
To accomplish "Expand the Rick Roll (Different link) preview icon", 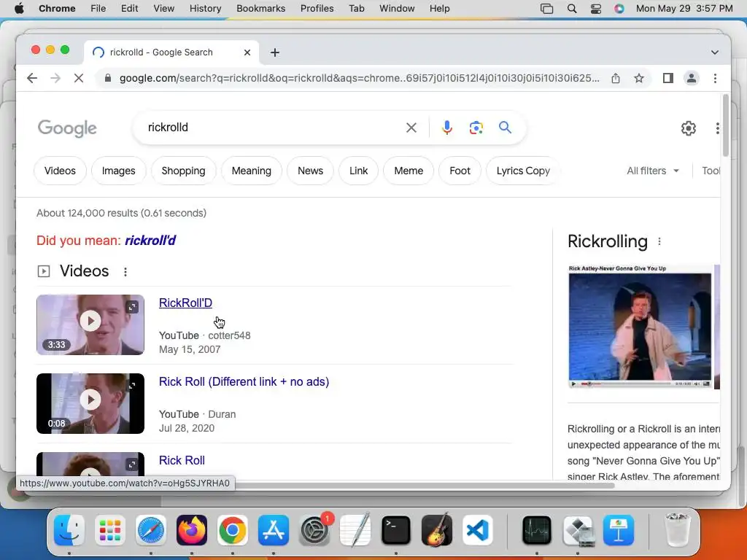I will coord(133,385).
